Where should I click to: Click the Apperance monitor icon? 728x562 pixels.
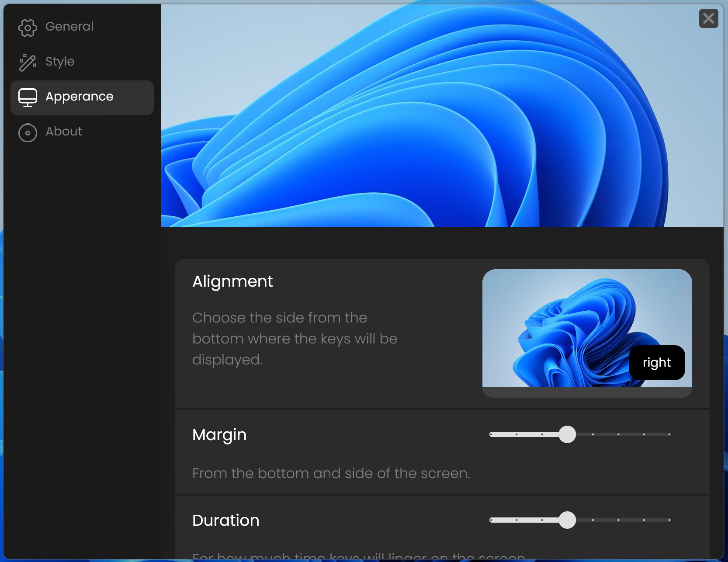pyautogui.click(x=28, y=97)
